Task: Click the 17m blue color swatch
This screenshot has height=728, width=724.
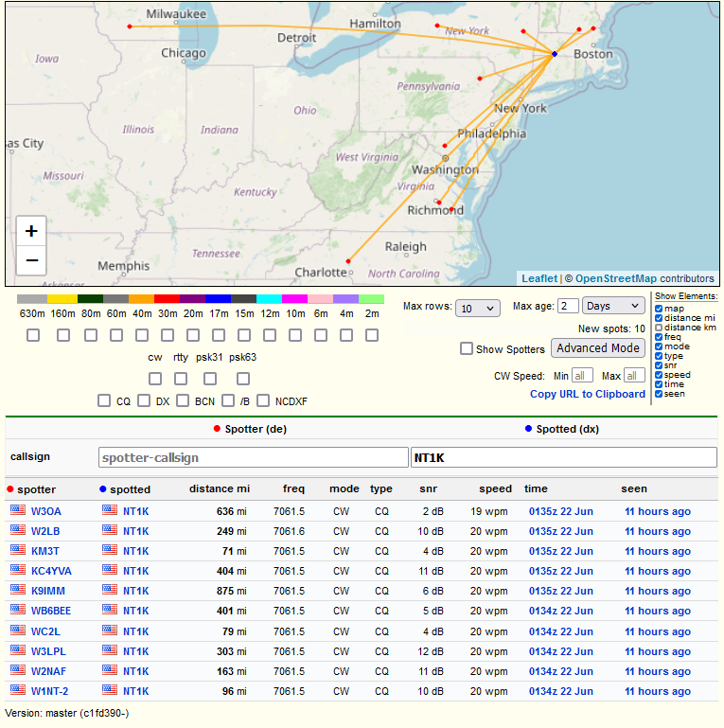Action: pos(218,298)
